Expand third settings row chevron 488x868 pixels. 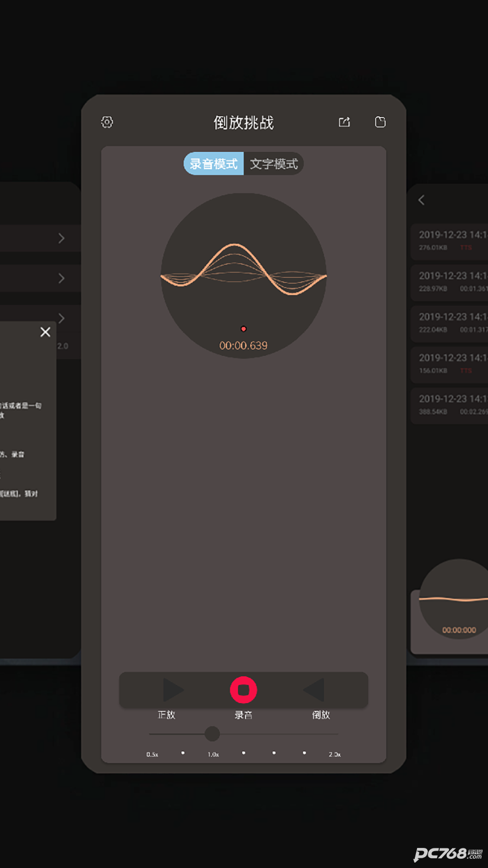coord(61,318)
